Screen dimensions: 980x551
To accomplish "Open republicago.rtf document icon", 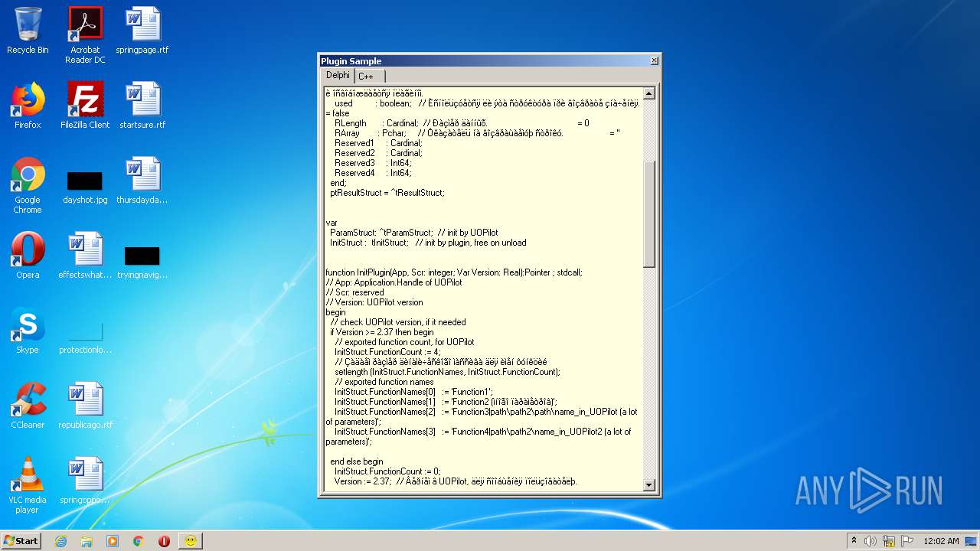I will 85,406.
